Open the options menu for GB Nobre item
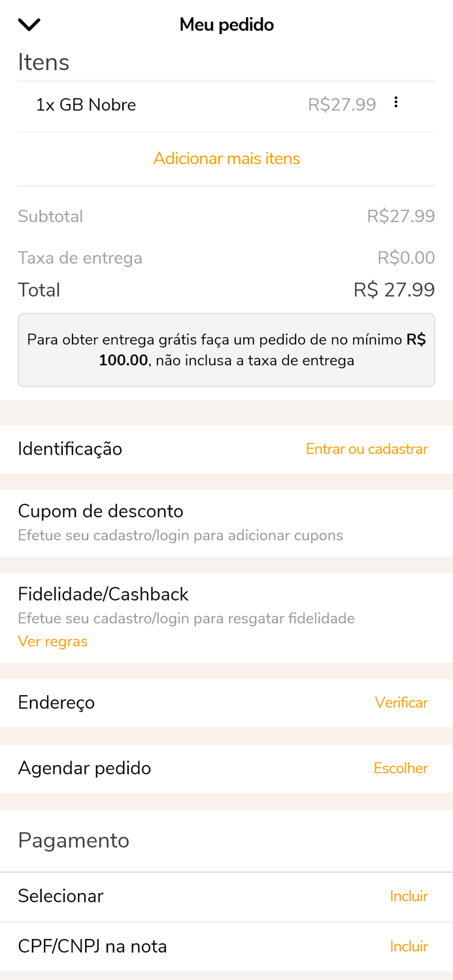453x980 pixels. tap(396, 101)
